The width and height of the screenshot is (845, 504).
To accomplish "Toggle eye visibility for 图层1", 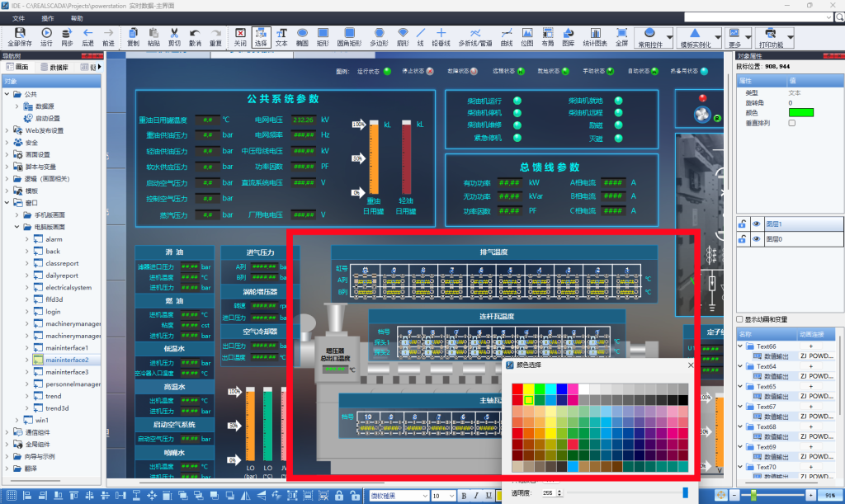I will [x=755, y=224].
